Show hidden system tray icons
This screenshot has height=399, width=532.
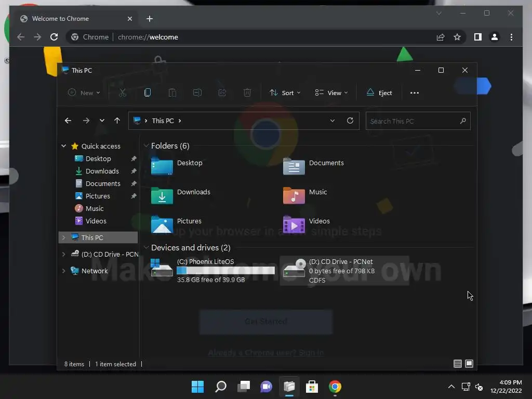[451, 387]
